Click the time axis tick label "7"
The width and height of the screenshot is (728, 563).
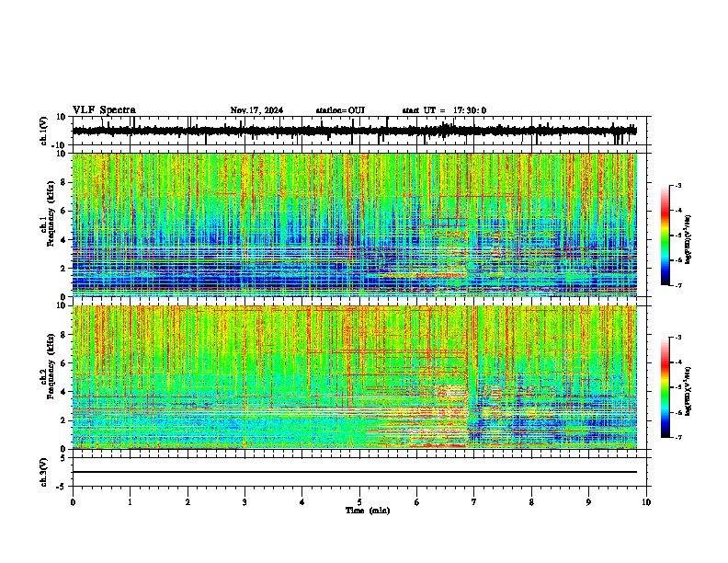[474, 502]
